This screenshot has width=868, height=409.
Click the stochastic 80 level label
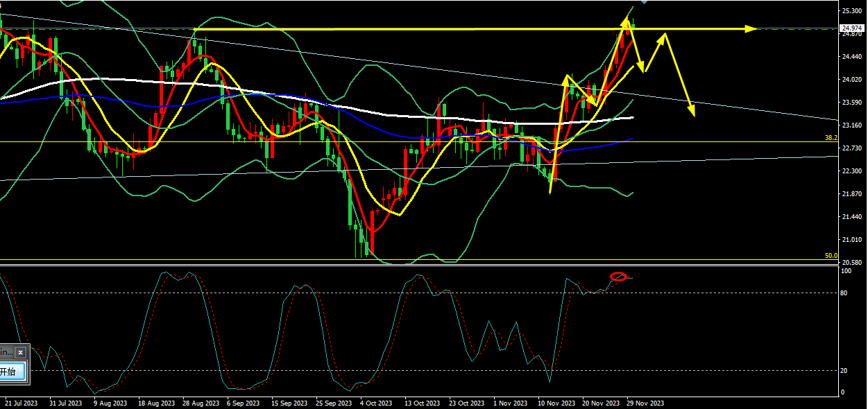844,293
